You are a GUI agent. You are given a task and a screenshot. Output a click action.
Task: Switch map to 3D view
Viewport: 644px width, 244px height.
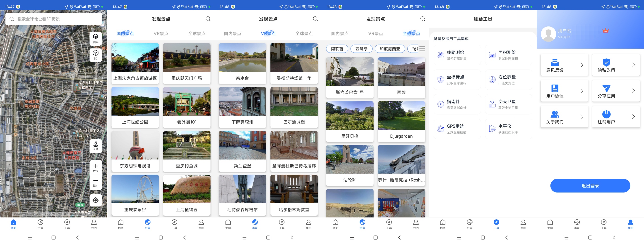(96, 55)
